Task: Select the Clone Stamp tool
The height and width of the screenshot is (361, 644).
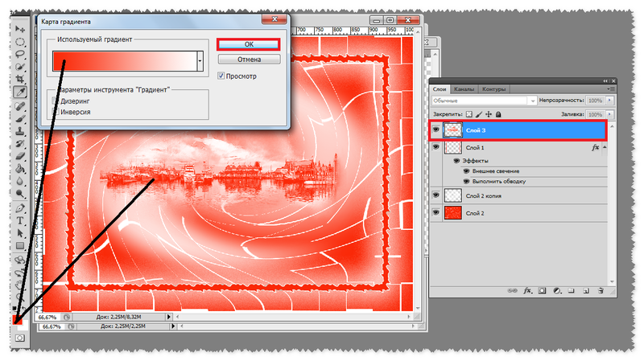Action: click(x=19, y=131)
